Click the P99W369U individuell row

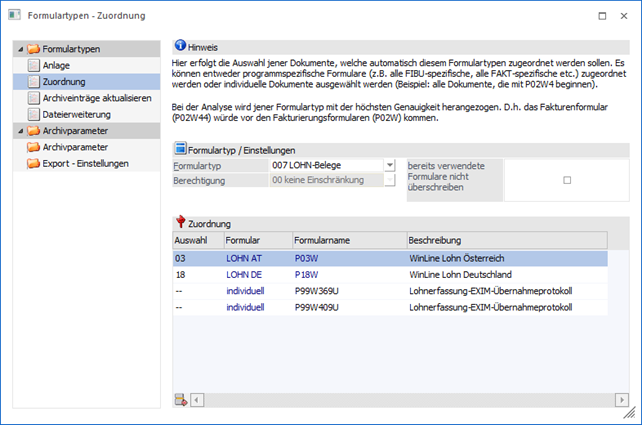coord(390,291)
